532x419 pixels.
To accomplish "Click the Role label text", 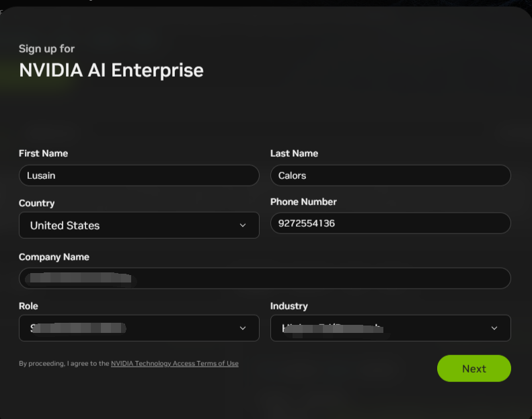I will tap(28, 306).
